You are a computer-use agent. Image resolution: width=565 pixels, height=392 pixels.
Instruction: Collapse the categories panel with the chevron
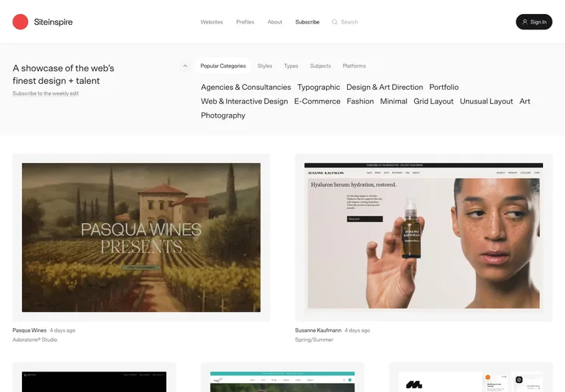(x=185, y=66)
